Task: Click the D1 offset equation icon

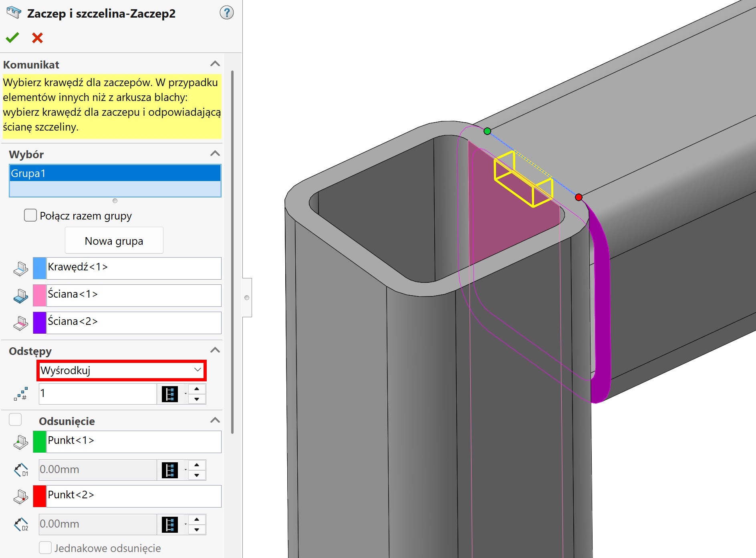Action: tap(169, 470)
